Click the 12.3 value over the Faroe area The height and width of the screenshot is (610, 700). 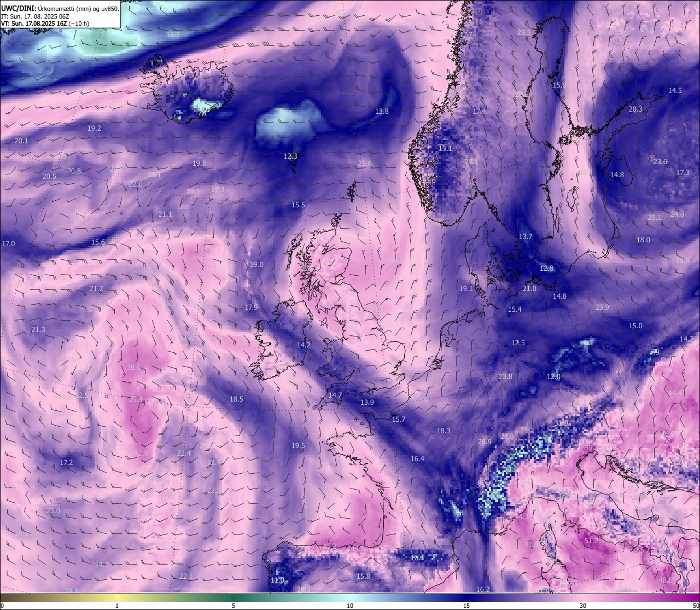click(290, 156)
